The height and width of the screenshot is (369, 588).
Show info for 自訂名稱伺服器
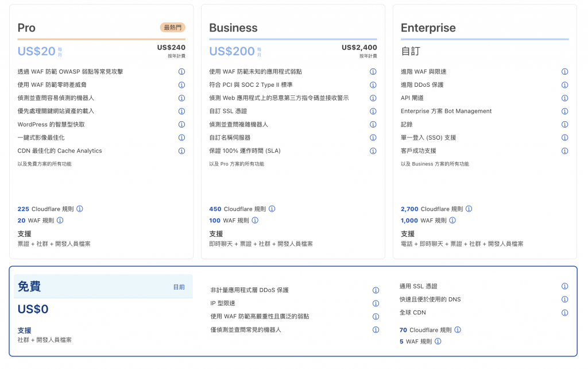point(373,137)
